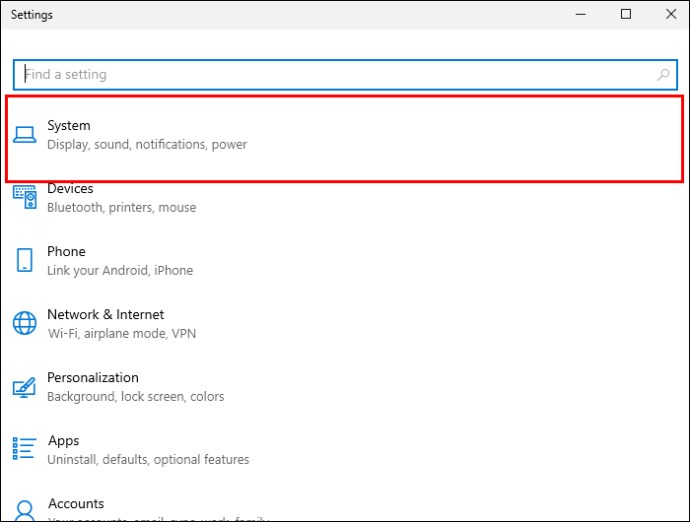Click the magnifier icon in the search box
The height and width of the screenshot is (522, 690).
(664, 75)
